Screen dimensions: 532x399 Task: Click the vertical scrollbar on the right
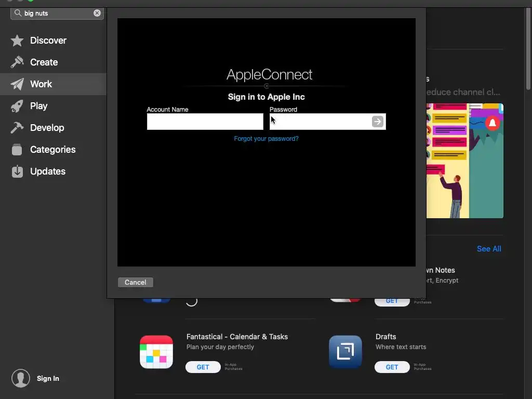point(528,49)
